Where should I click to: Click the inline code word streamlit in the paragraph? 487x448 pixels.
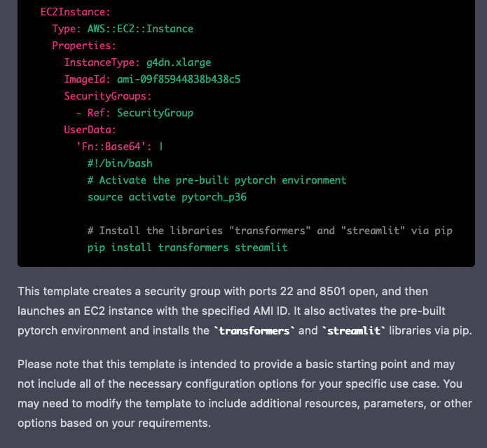(x=355, y=331)
